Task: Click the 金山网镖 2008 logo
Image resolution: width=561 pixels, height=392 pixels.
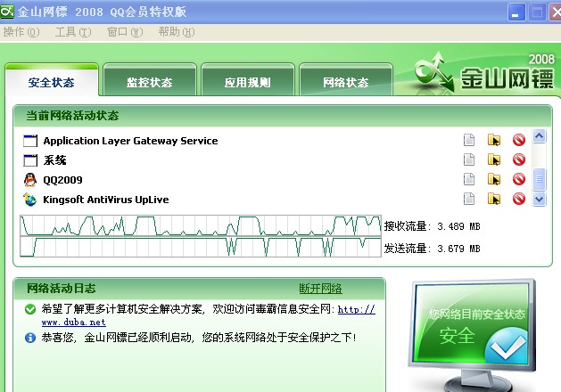Action: point(485,73)
